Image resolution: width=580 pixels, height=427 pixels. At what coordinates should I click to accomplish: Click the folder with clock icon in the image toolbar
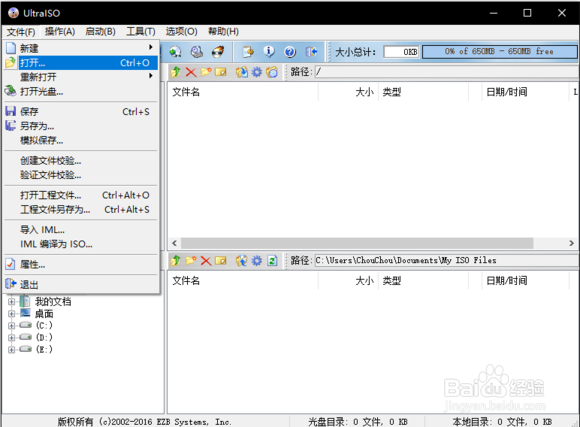[x=272, y=72]
